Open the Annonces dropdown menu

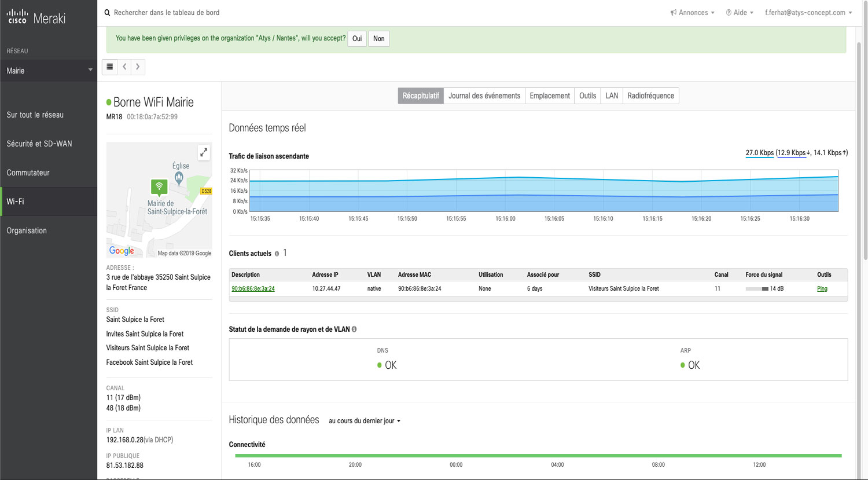point(693,13)
